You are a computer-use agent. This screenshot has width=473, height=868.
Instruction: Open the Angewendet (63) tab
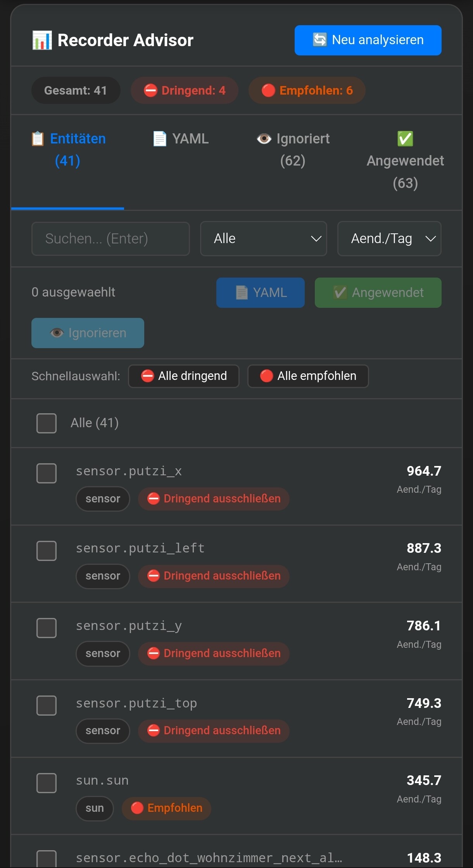tap(405, 160)
